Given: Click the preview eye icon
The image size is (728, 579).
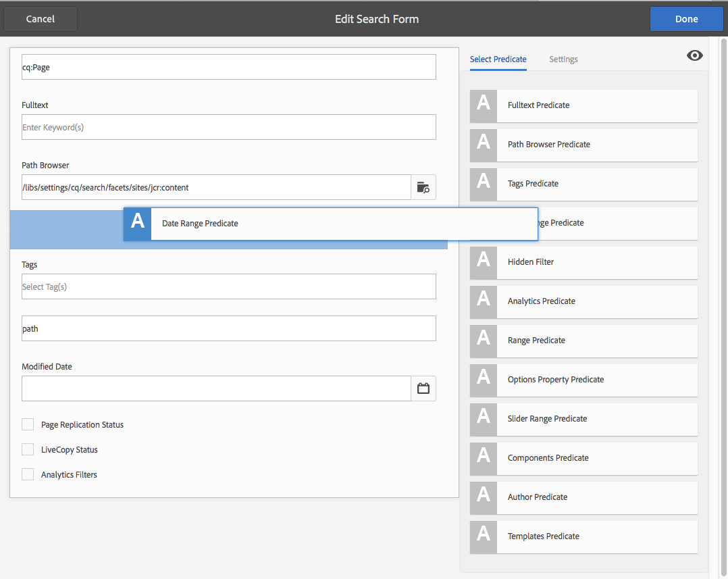Looking at the screenshot, I should click(x=694, y=55).
